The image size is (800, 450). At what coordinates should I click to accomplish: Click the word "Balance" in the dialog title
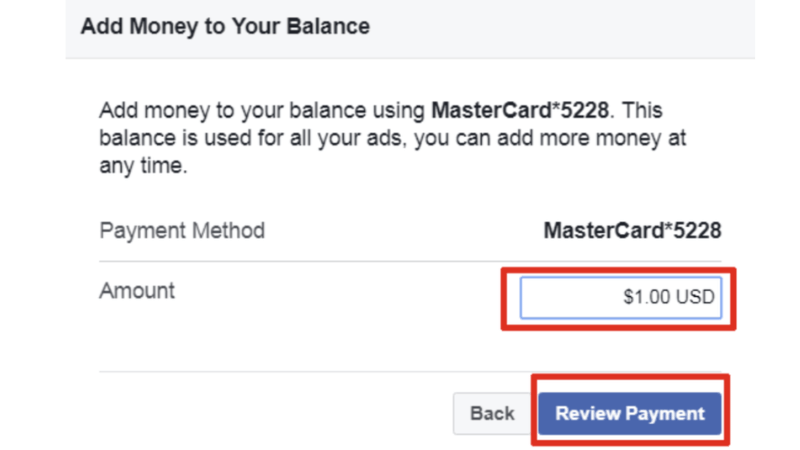coord(331,26)
